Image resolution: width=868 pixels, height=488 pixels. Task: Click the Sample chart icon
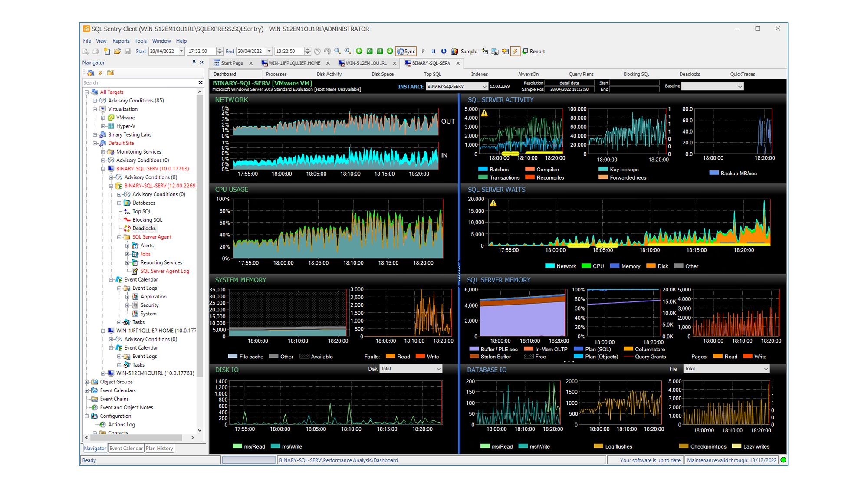[455, 51]
